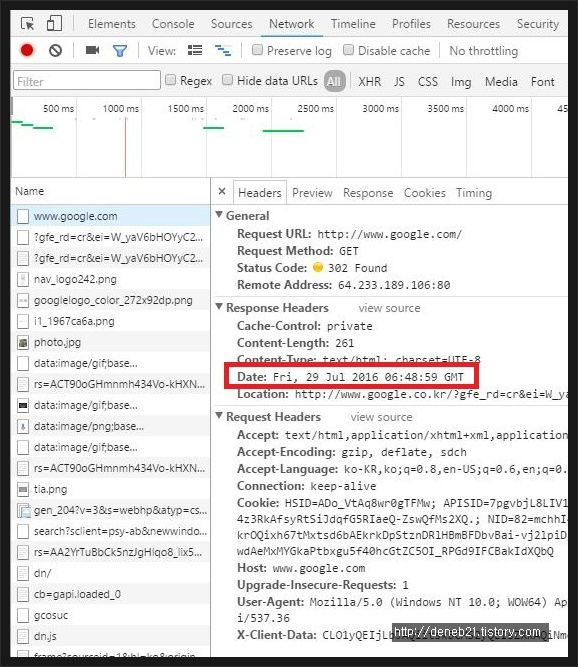Click icon beside cb=gapi.loaded_0 request
The image size is (578, 667).
tap(23, 595)
